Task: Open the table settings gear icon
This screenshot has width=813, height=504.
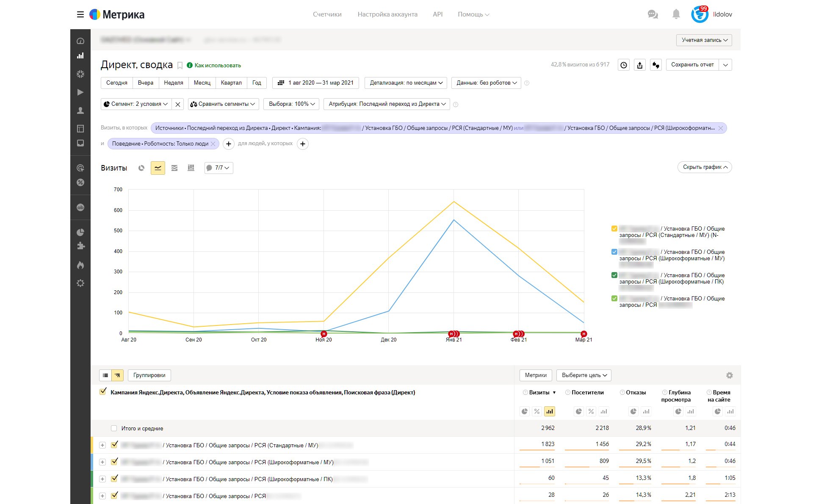Action: pyautogui.click(x=729, y=375)
